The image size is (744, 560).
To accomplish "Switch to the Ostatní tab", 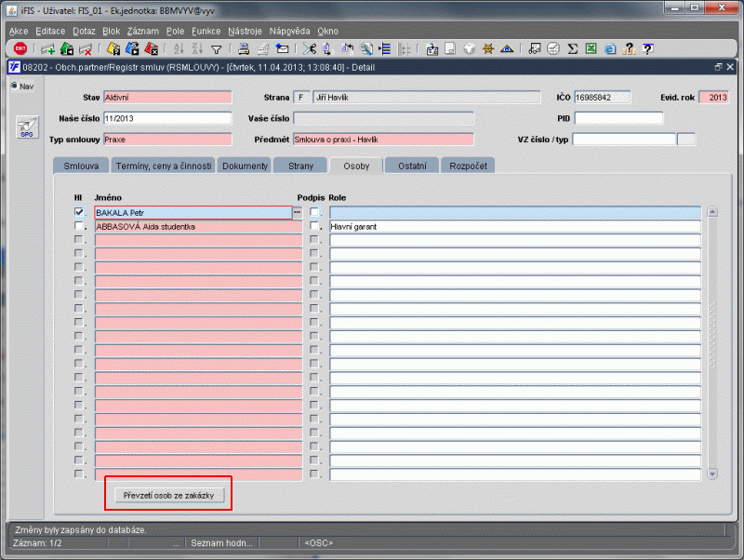I will (x=412, y=166).
